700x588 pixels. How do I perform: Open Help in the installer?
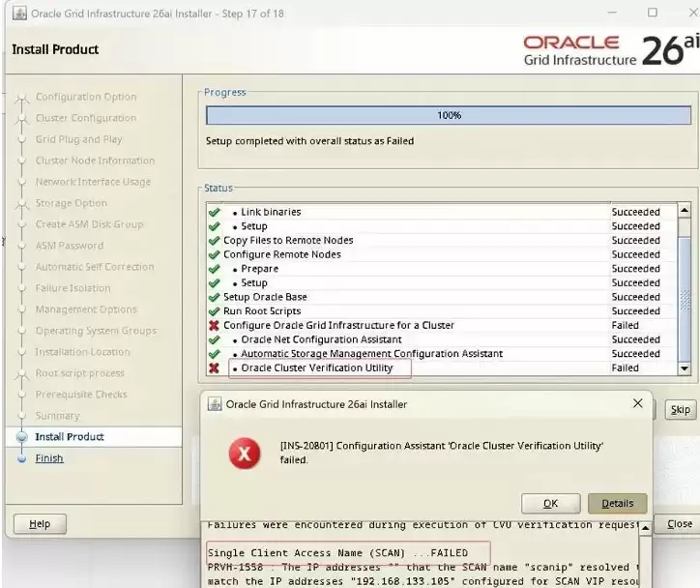point(40,524)
